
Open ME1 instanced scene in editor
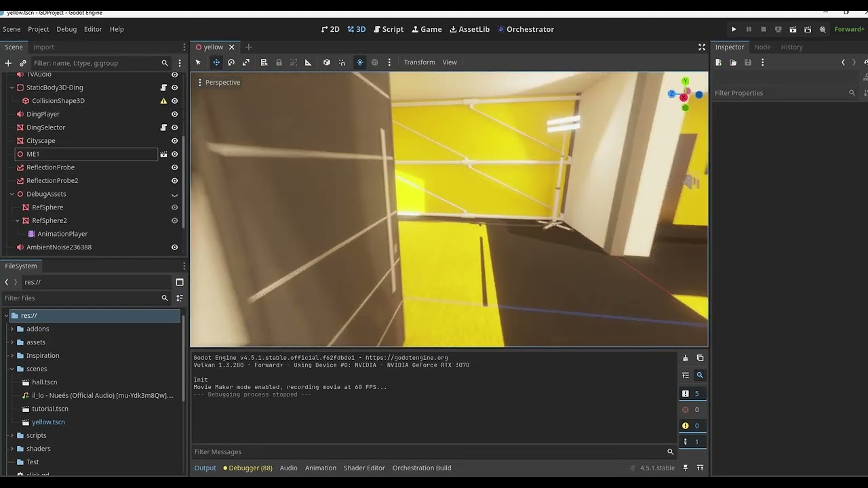coord(163,155)
